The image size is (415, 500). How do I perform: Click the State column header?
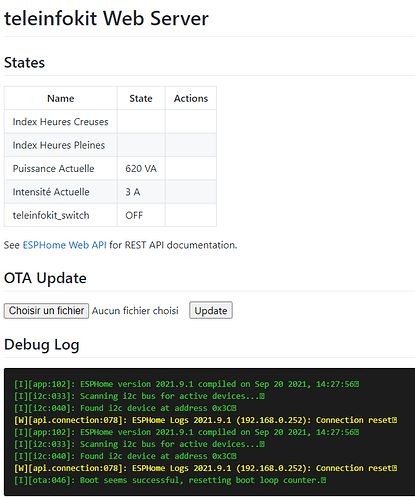[141, 98]
